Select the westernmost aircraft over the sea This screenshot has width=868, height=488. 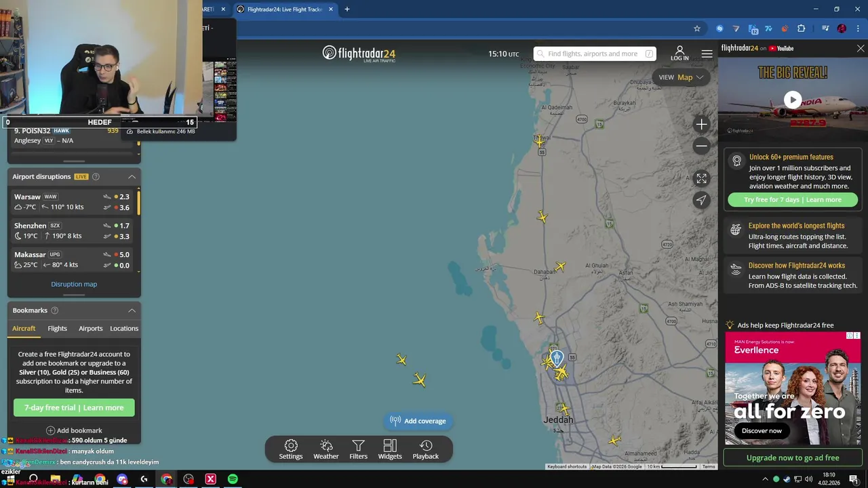coord(401,359)
